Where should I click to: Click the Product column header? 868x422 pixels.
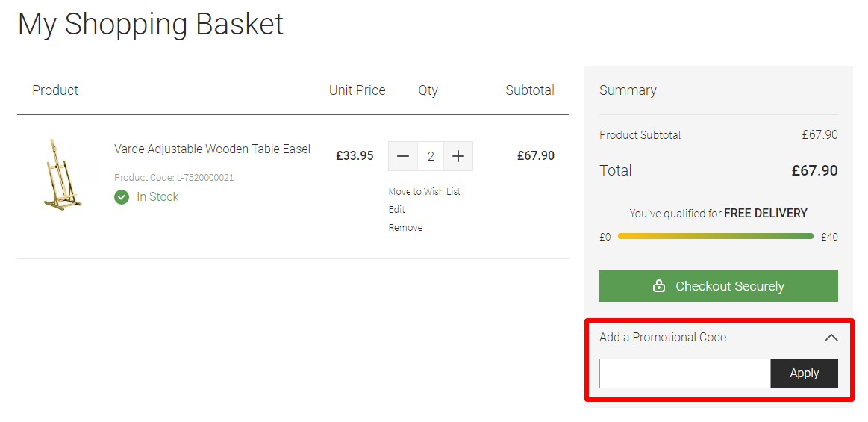[x=55, y=90]
